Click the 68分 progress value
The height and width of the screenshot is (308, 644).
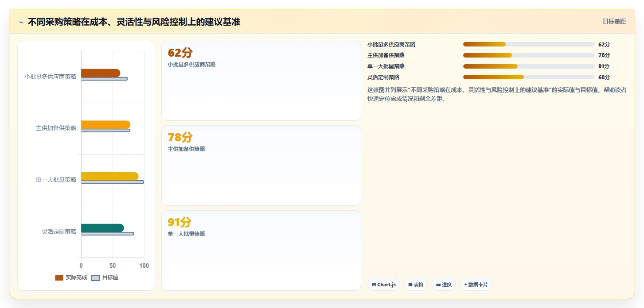(604, 77)
